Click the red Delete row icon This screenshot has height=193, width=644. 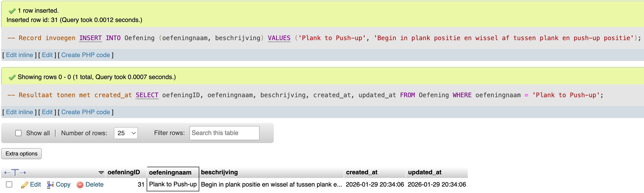[x=80, y=185]
